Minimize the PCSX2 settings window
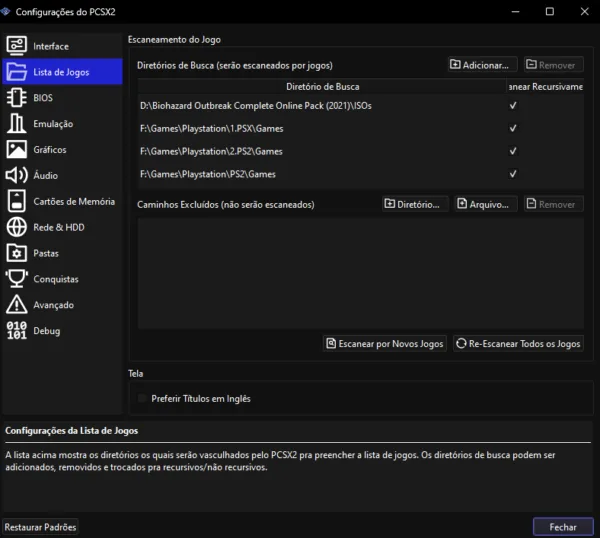The height and width of the screenshot is (538, 600). point(515,11)
